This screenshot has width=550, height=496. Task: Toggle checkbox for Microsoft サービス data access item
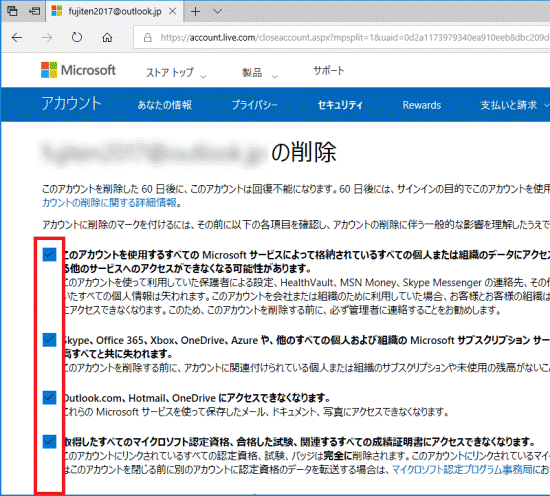click(49, 255)
